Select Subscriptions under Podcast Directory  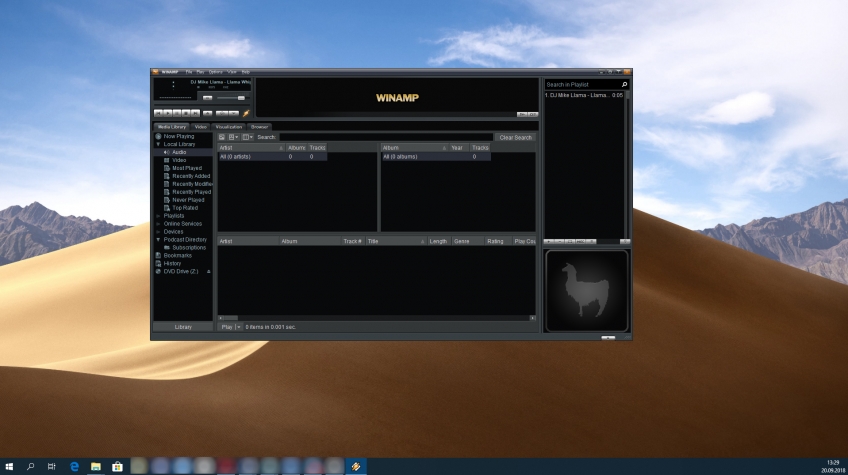(x=189, y=248)
